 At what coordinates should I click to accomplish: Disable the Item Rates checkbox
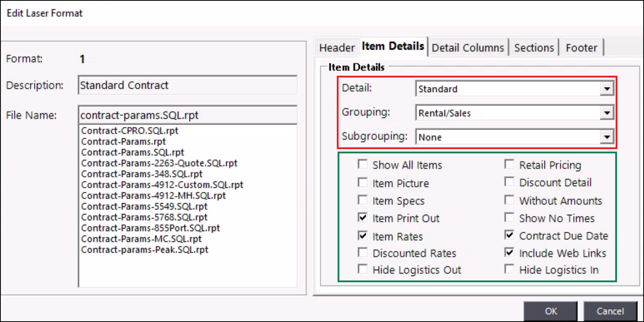(363, 236)
